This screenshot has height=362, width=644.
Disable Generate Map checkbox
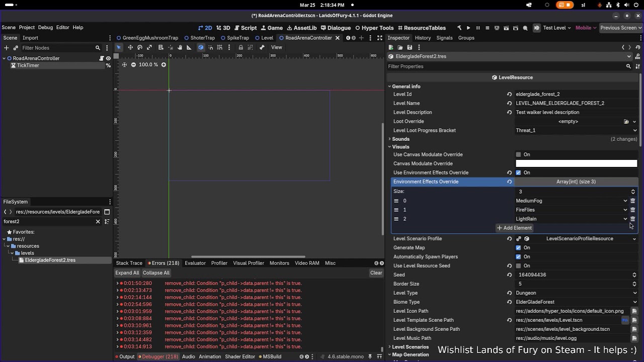pyautogui.click(x=518, y=247)
